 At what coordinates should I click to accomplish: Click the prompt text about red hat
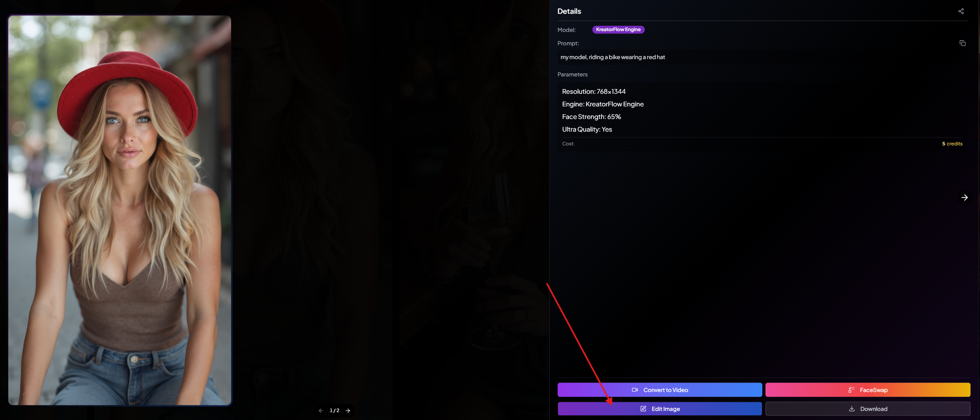coord(612,57)
